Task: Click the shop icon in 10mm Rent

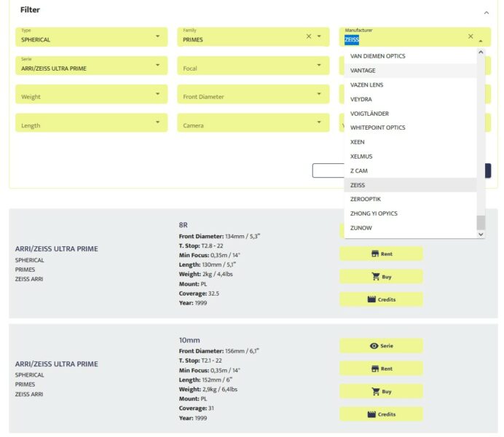Action: coord(375,369)
